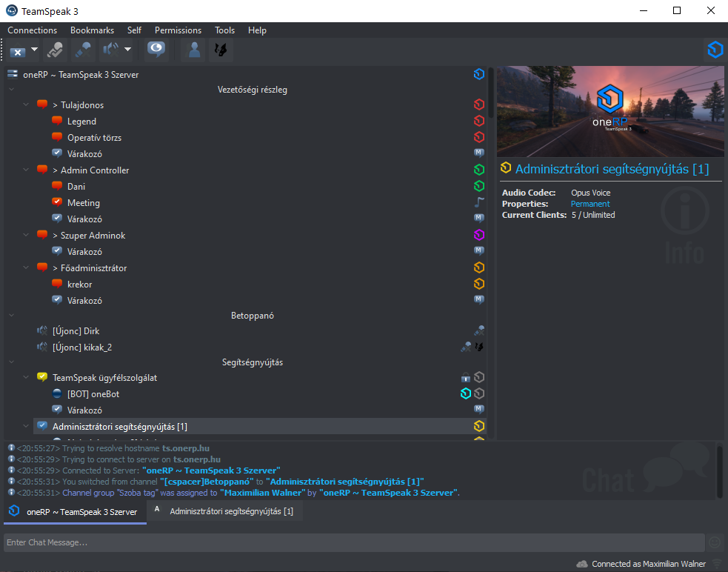
Task: Click the first ts.onerp.hu hostname in chat
Action: point(186,448)
